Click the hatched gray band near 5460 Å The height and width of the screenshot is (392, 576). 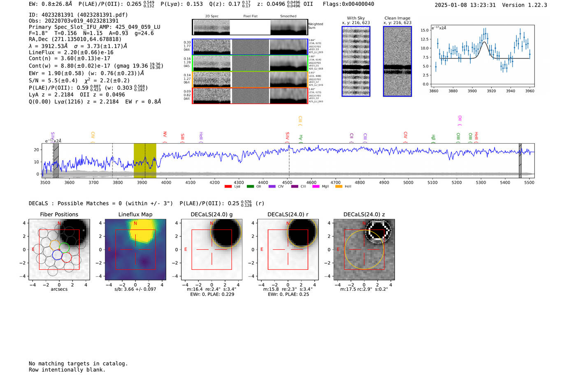coord(520,160)
